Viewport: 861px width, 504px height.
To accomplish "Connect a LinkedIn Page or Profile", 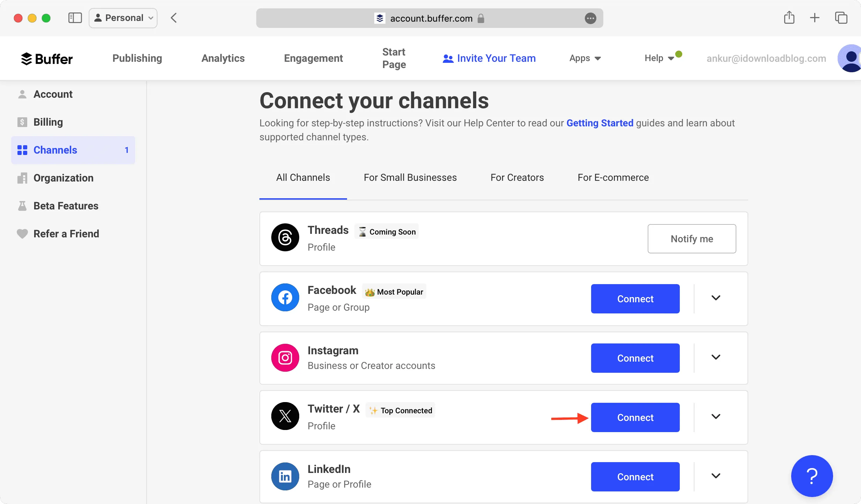I will 635,477.
